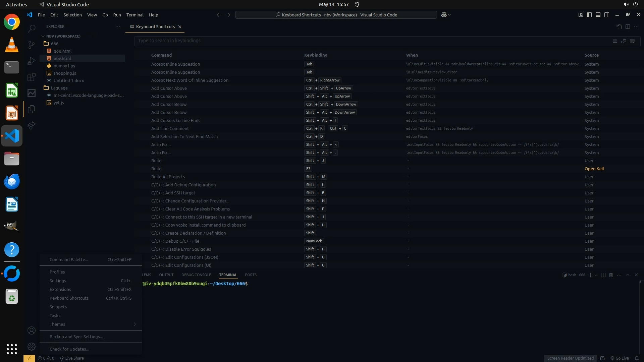Open Keyboard Shortcuts JSON file icon
The image size is (644, 362).
click(619, 27)
